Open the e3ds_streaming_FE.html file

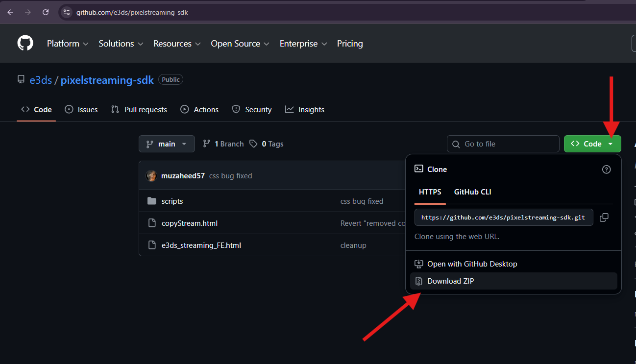201,245
